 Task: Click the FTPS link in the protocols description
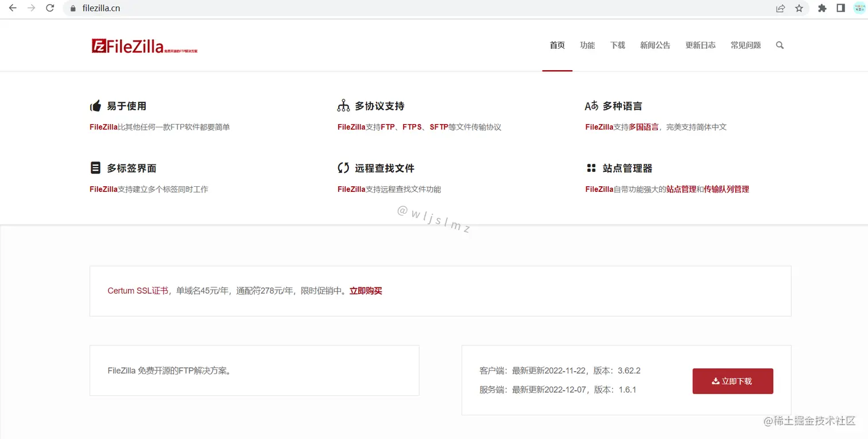[412, 127]
